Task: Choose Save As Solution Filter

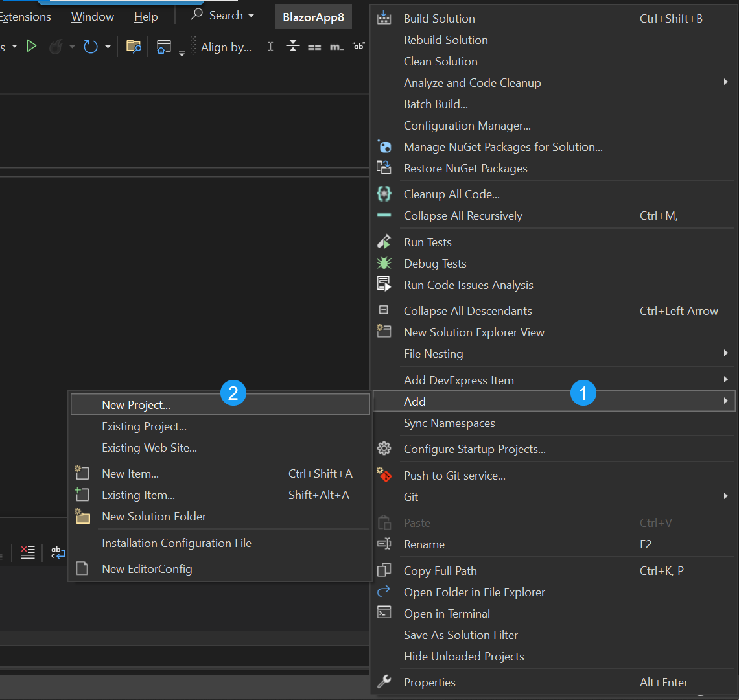Action: pos(554,635)
